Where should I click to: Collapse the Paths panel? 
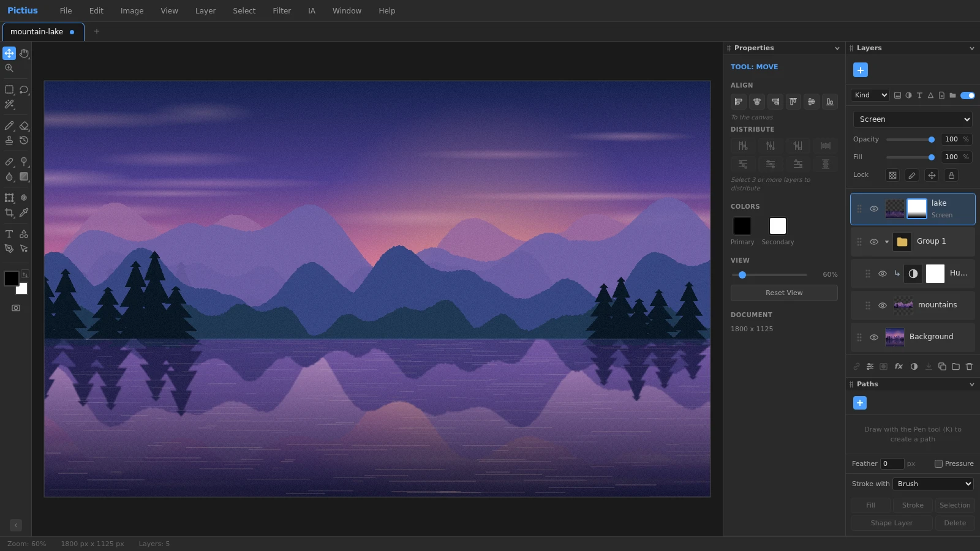point(971,384)
